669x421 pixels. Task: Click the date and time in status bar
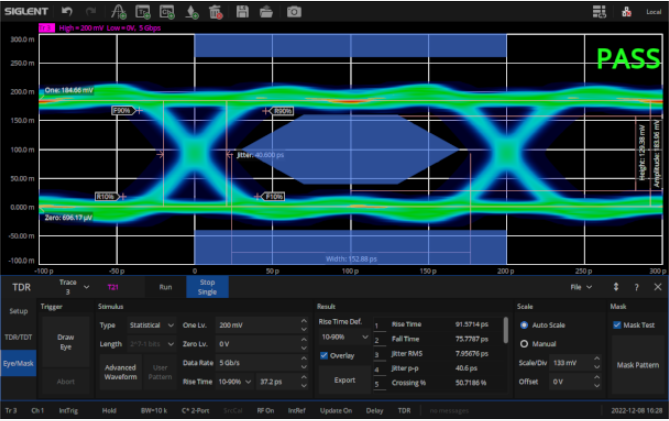(638, 410)
